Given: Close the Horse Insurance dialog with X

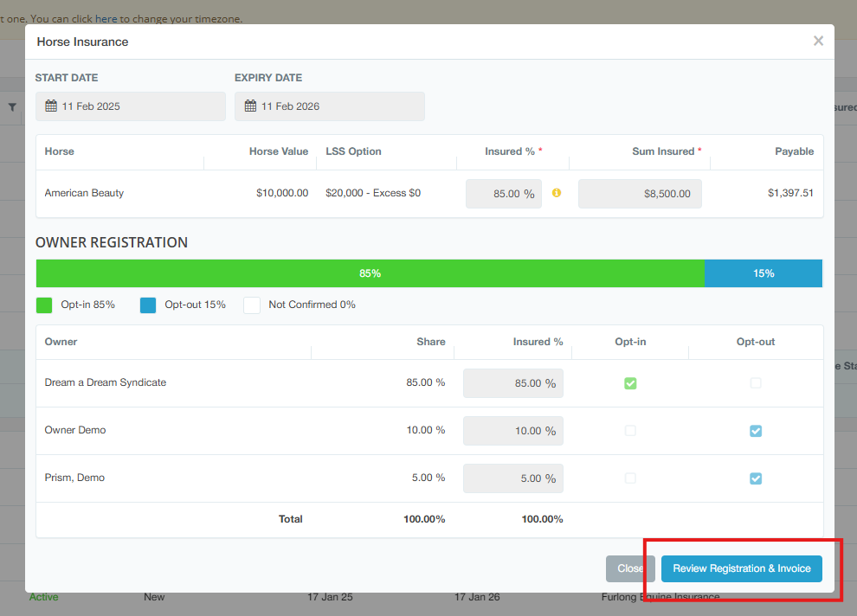Looking at the screenshot, I should [x=818, y=41].
